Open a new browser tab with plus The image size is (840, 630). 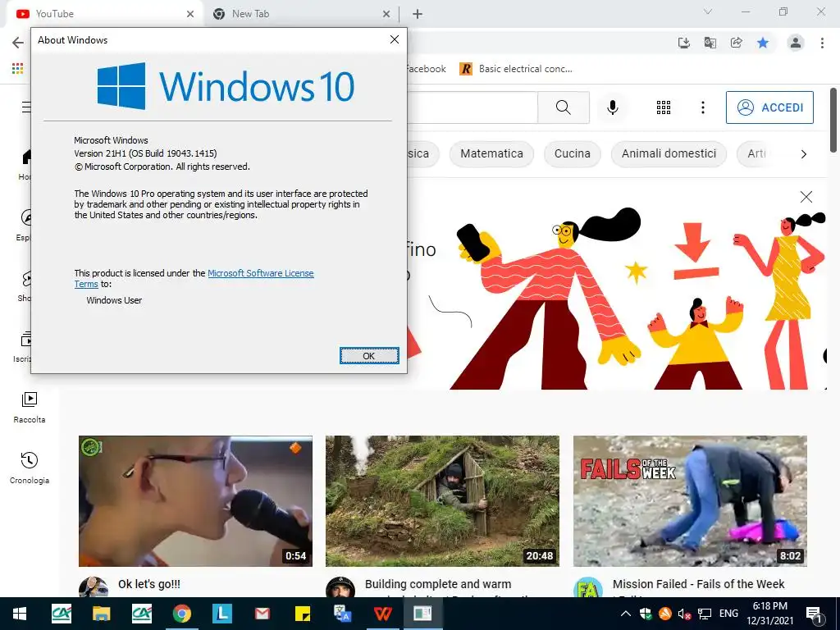point(418,14)
